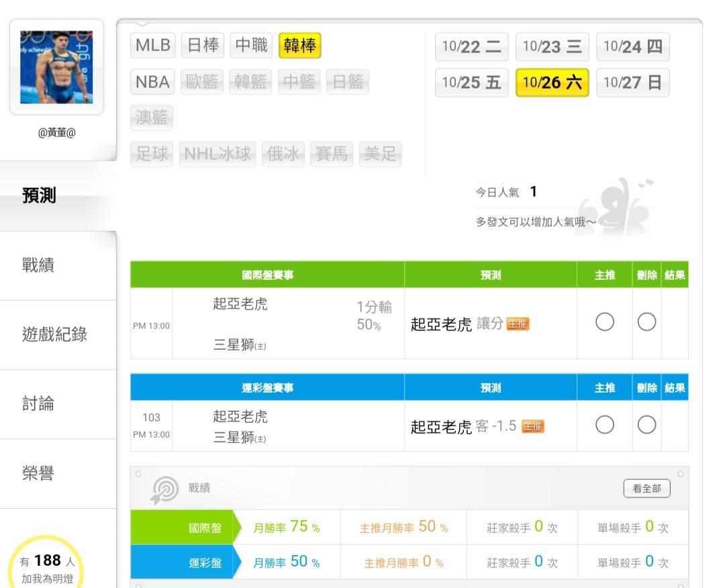
Task: Select 主推 radio for 國際盤 起亞老虎 prediction
Action: [x=604, y=323]
